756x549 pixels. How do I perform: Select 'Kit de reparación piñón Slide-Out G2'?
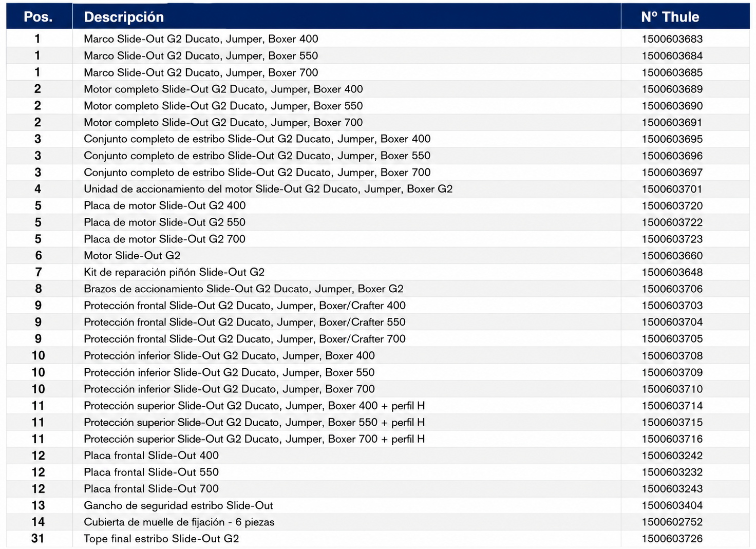174,272
